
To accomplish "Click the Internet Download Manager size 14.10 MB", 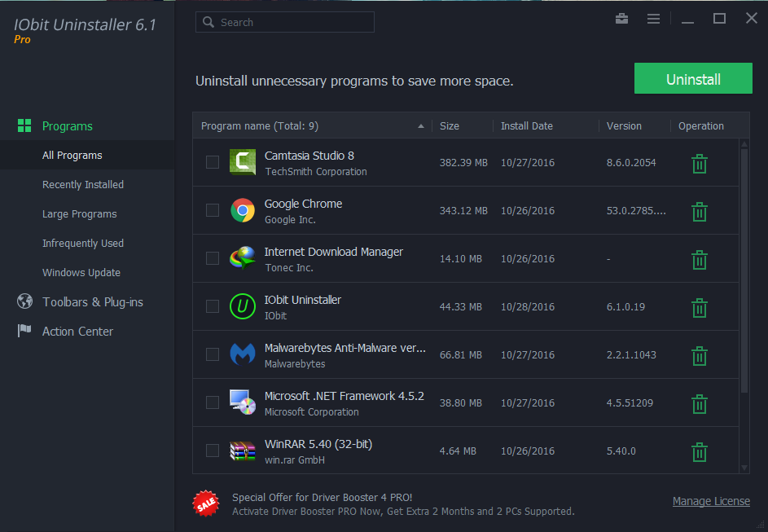I will tap(460, 258).
